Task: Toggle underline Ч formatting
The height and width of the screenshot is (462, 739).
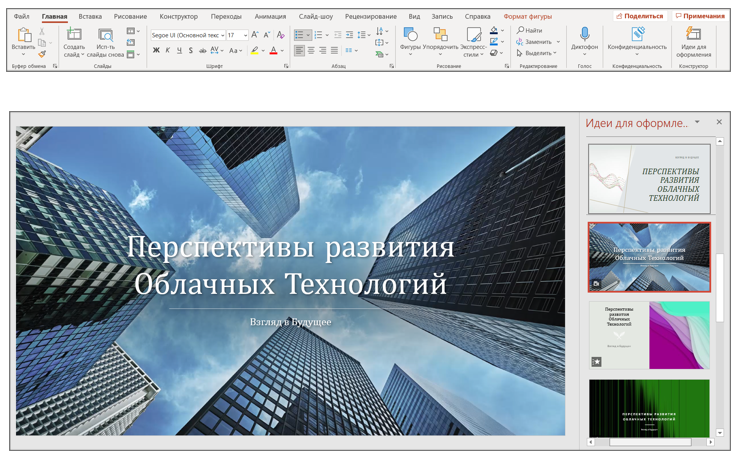Action: click(x=179, y=50)
